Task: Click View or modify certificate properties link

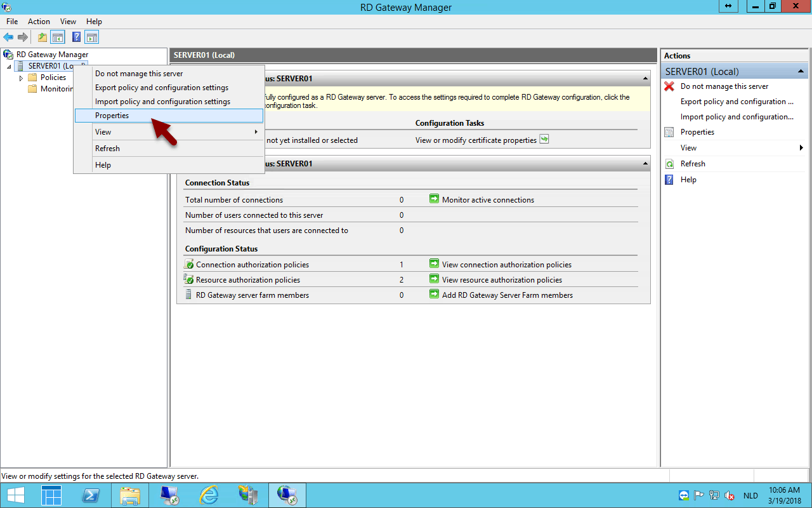Action: tap(476, 140)
